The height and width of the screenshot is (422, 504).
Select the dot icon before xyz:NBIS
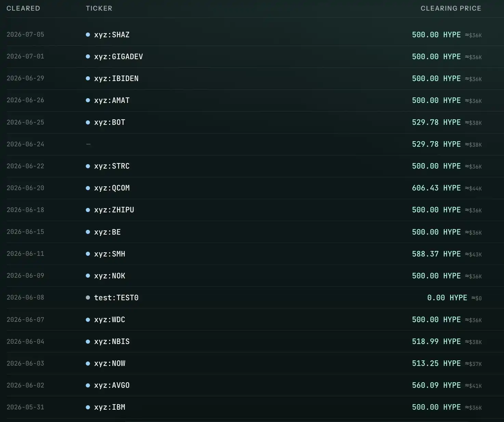click(x=88, y=342)
